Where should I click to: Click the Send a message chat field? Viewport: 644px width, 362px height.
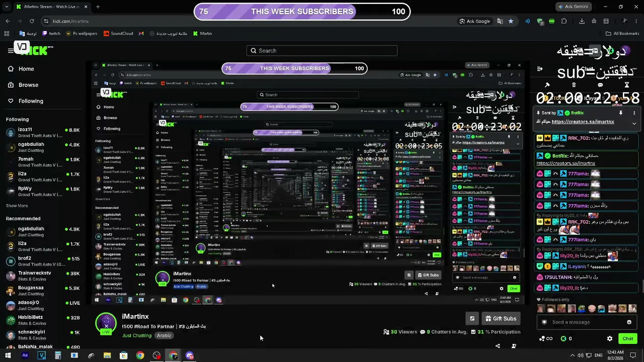click(x=586, y=322)
